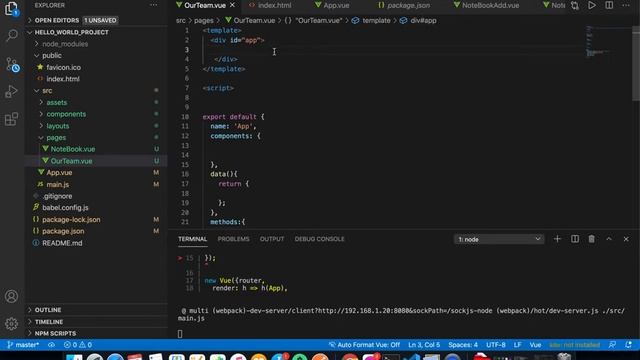Create a new terminal with plus icon

(557, 239)
